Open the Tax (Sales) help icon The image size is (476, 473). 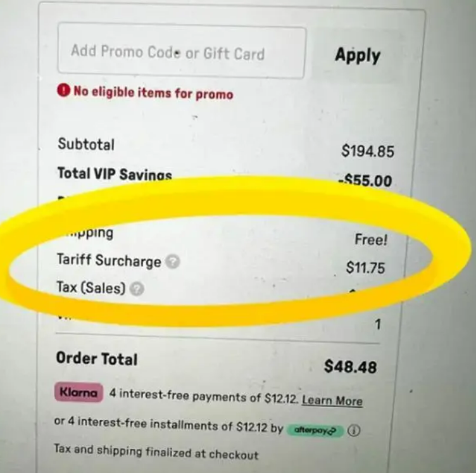pyautogui.click(x=137, y=288)
